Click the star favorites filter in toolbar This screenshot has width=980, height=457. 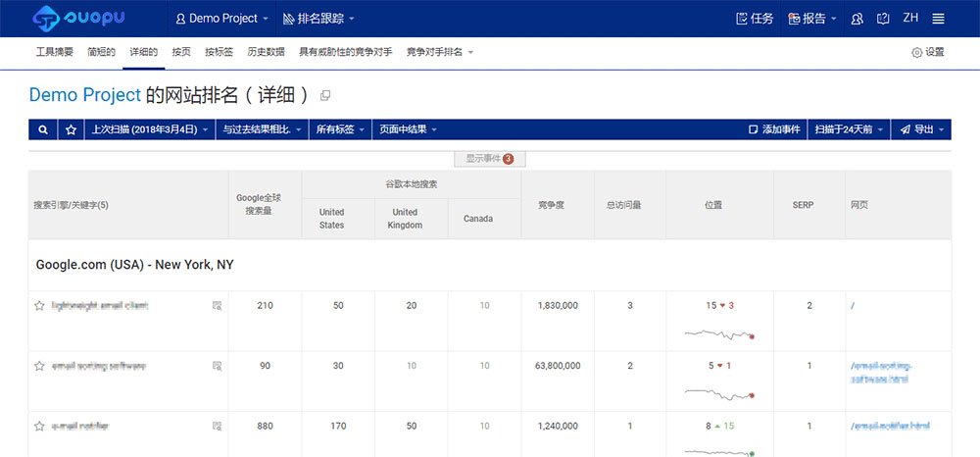(x=72, y=129)
